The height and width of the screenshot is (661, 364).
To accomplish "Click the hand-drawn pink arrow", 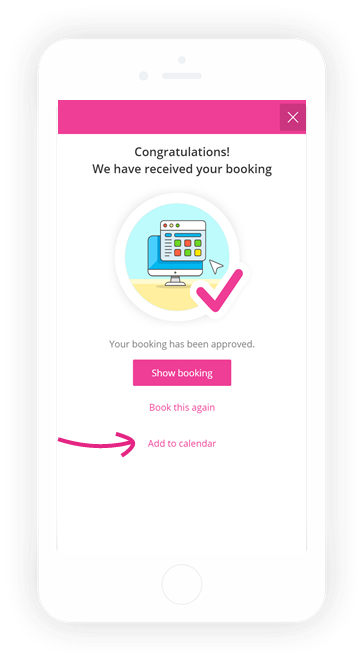I will [x=96, y=443].
